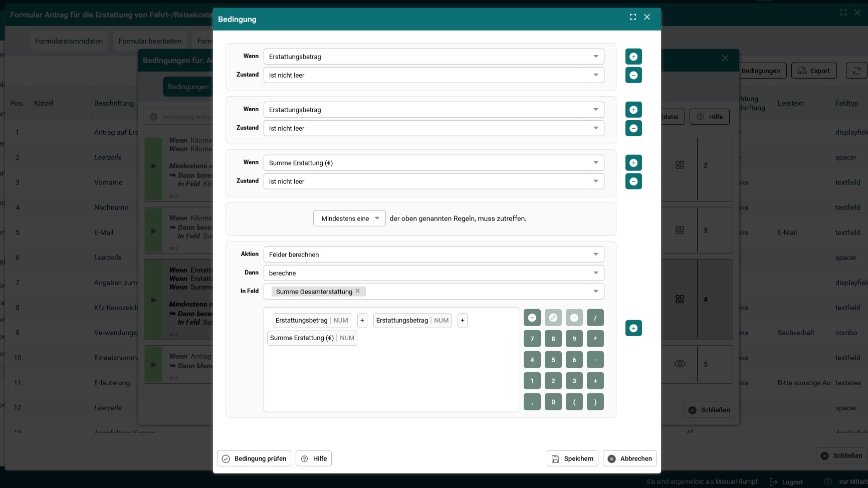Image resolution: width=868 pixels, height=488 pixels.
Task: Select first Erstattungsbetrag NUM formula token
Action: (x=312, y=320)
